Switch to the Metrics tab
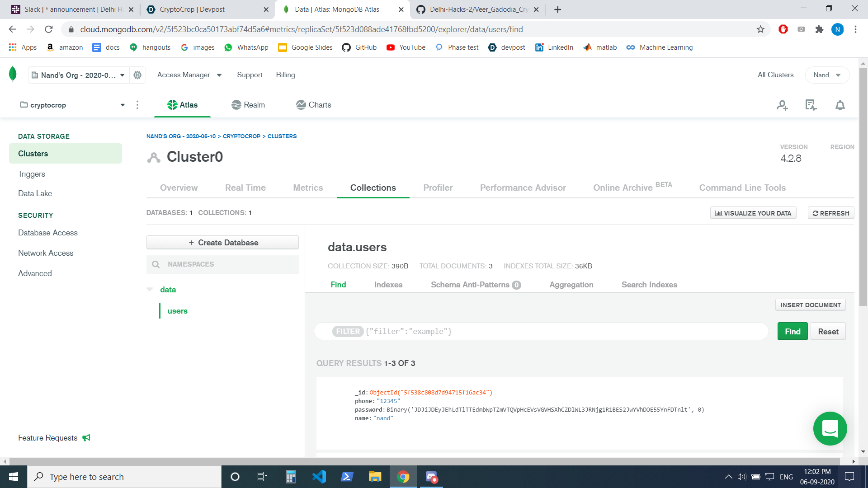Image resolution: width=868 pixels, height=488 pixels. (x=308, y=188)
